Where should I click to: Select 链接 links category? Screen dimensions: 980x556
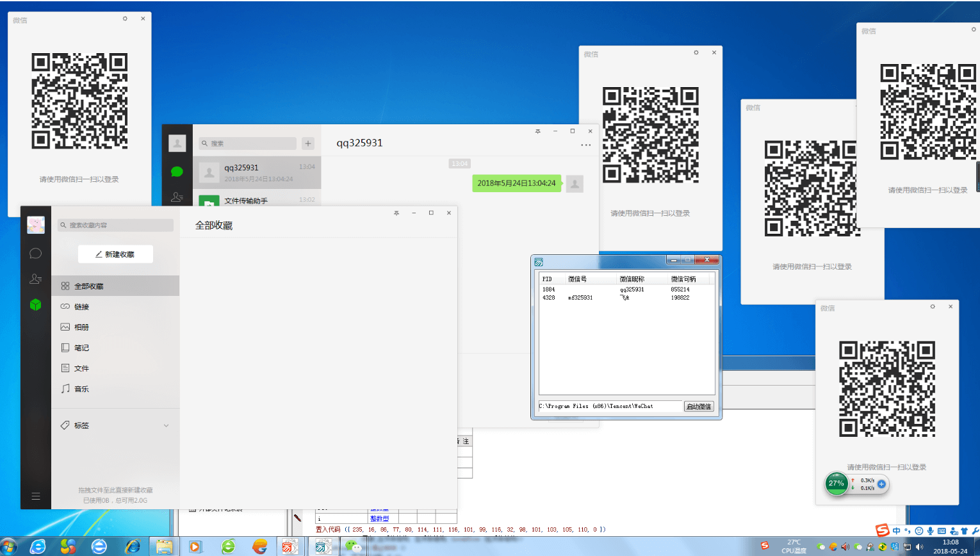tap(81, 307)
